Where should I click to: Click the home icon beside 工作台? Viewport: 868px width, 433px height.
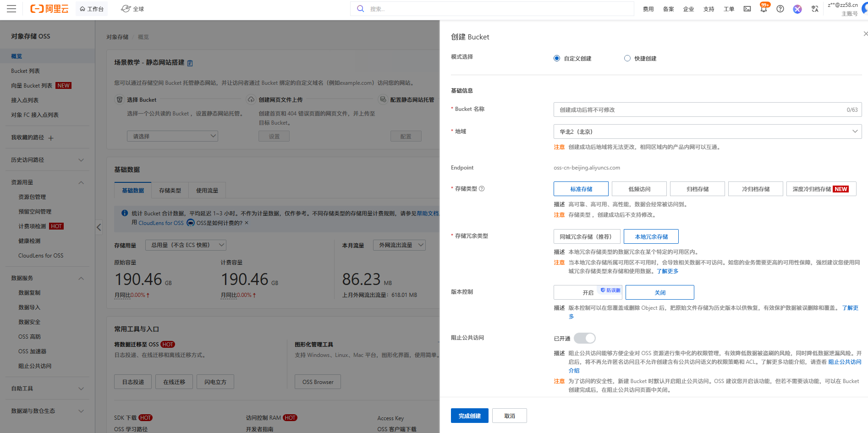pos(82,9)
